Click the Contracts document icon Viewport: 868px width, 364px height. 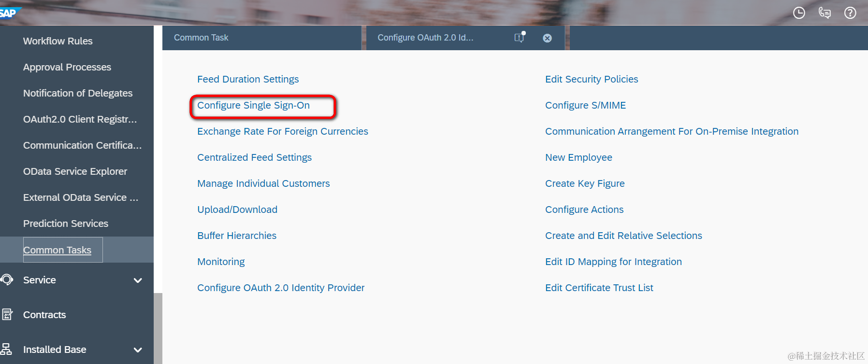tap(7, 314)
